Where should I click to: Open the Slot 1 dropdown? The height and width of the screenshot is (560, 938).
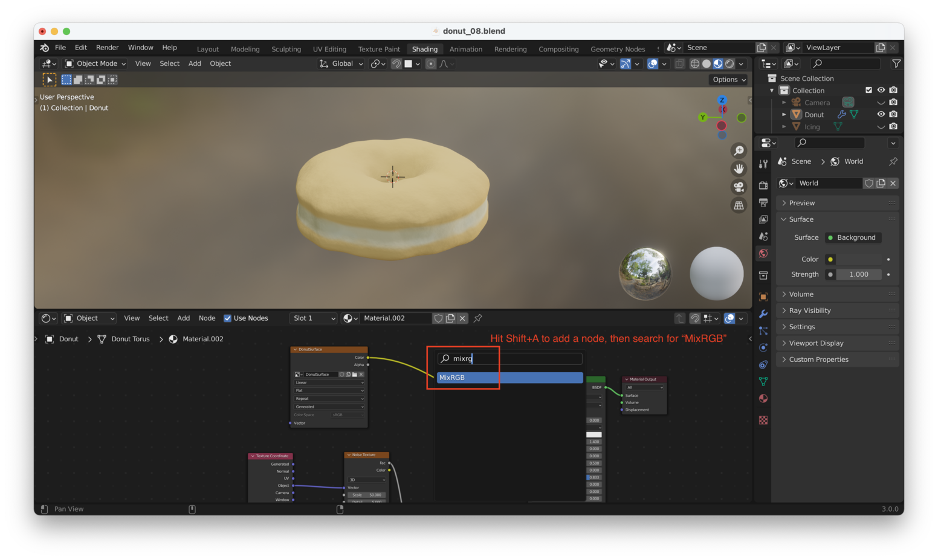[x=313, y=318]
